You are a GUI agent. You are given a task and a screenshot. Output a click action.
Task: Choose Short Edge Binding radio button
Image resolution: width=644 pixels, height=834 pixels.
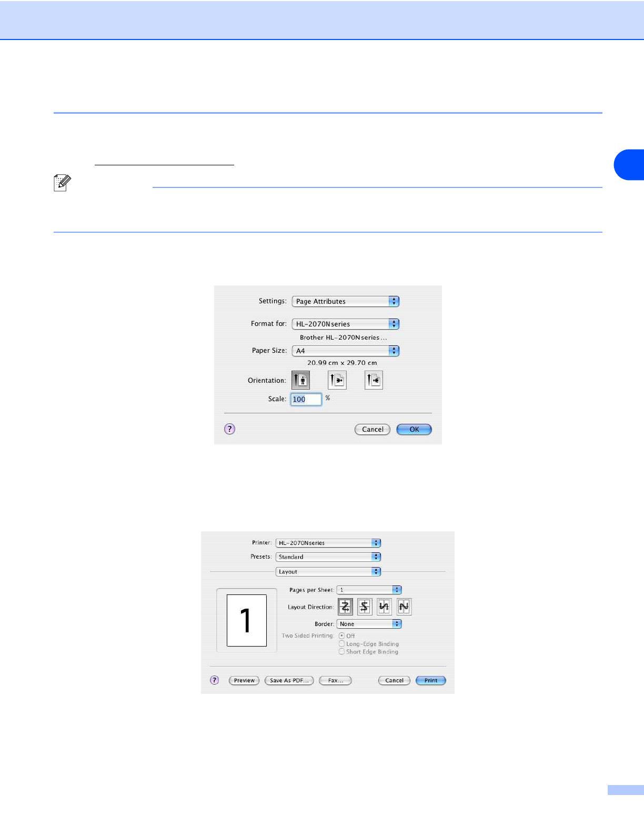point(342,652)
